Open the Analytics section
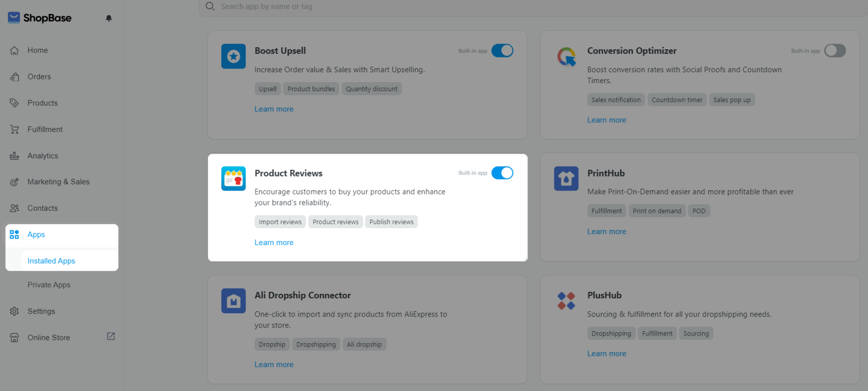 pyautogui.click(x=43, y=156)
